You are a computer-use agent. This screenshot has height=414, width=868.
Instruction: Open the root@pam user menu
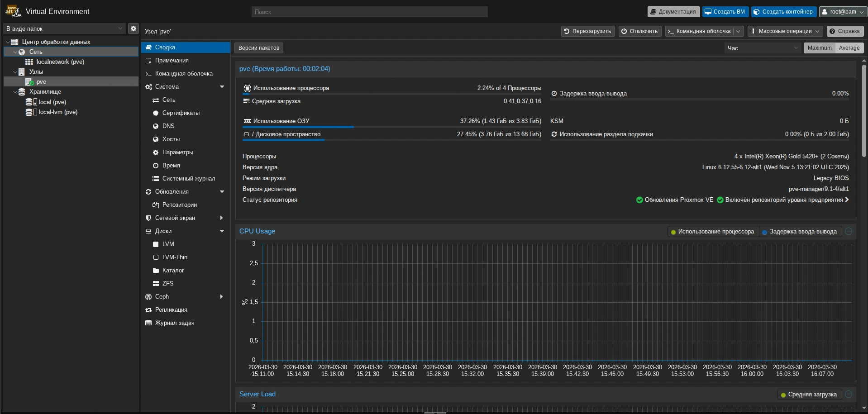tap(843, 12)
